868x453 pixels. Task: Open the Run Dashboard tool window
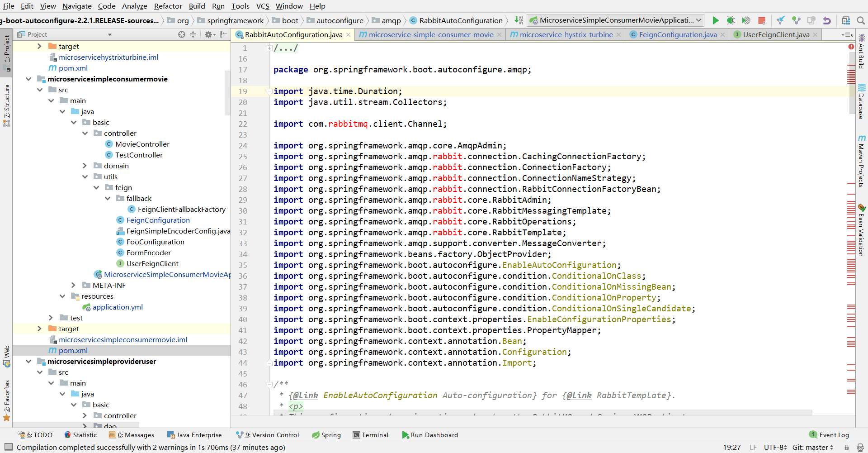(x=430, y=435)
